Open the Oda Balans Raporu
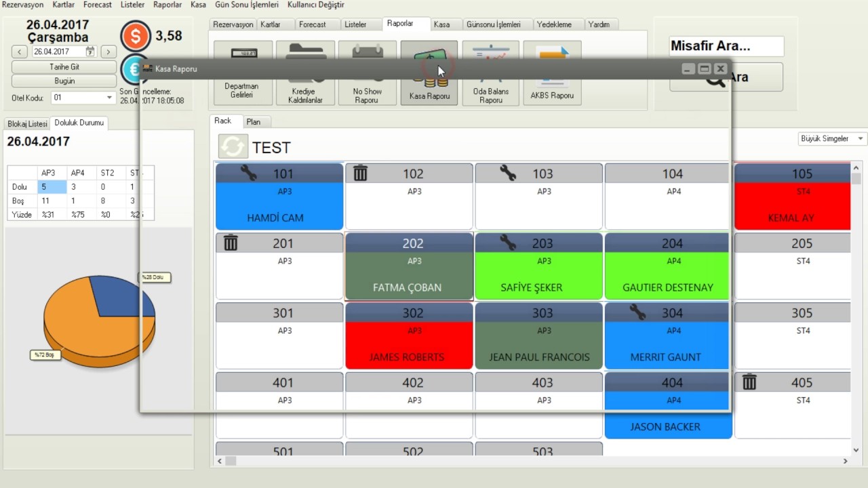 (x=491, y=73)
